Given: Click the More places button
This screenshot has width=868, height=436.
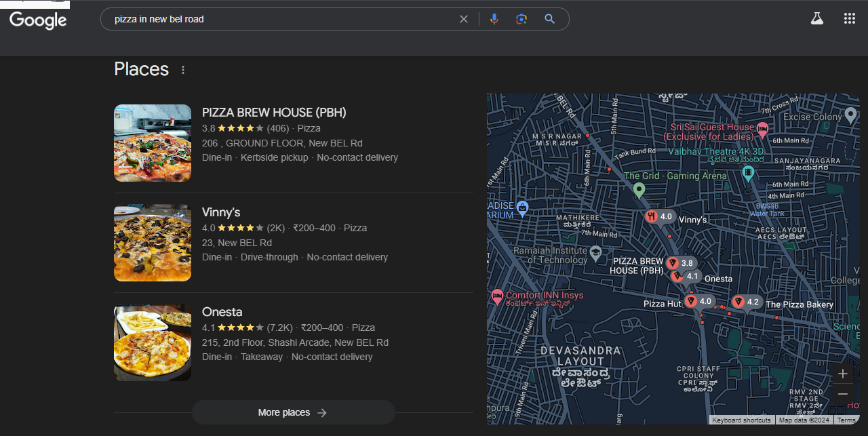Looking at the screenshot, I should (293, 412).
